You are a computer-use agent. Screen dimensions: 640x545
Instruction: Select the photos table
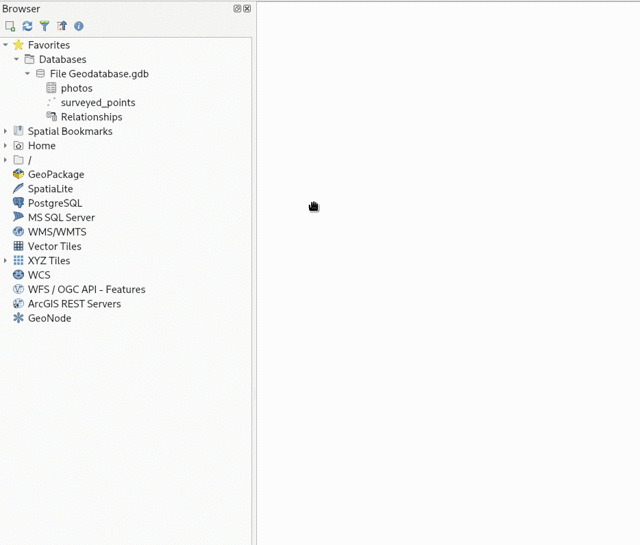pos(76,88)
